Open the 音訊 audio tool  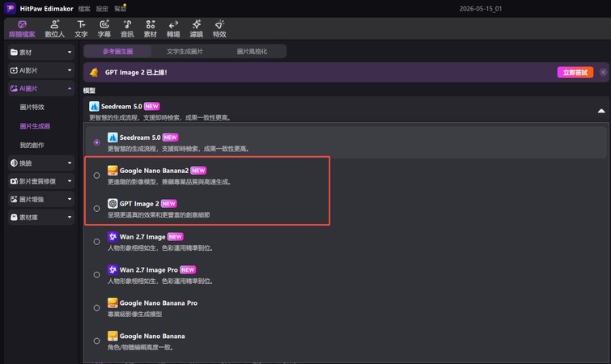coord(127,29)
